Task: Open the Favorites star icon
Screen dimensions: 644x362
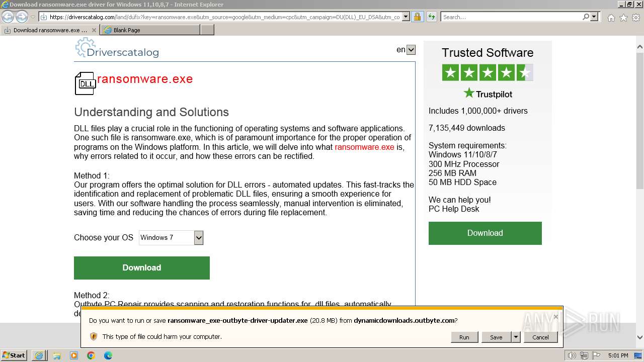Action: point(623,18)
